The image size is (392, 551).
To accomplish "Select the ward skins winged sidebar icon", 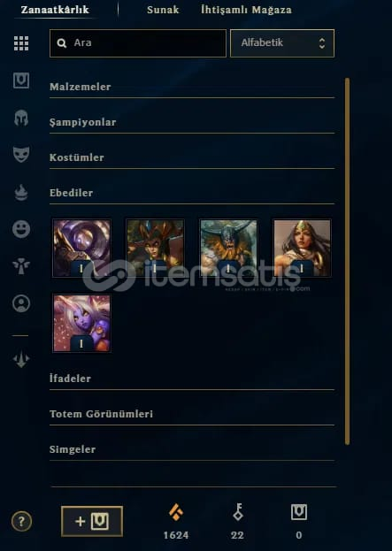I will 21,266.
